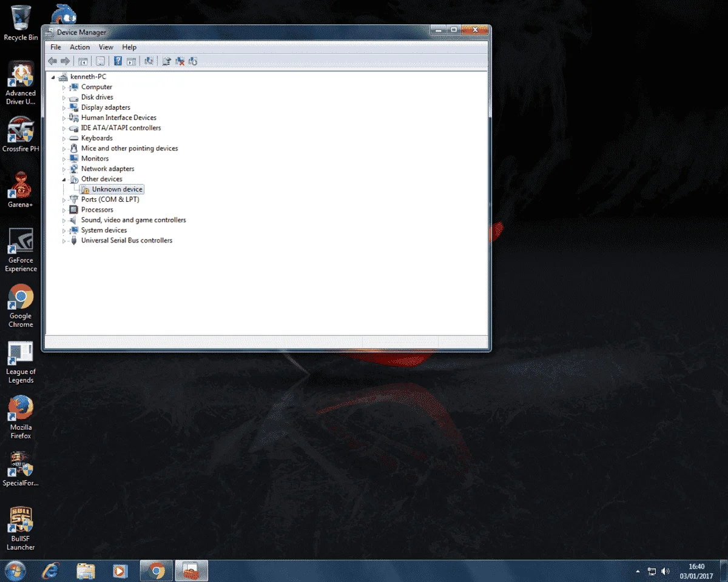Screen dimensions: 728x582
Task: Click the Processors chip icon in tree
Action: [74, 210]
